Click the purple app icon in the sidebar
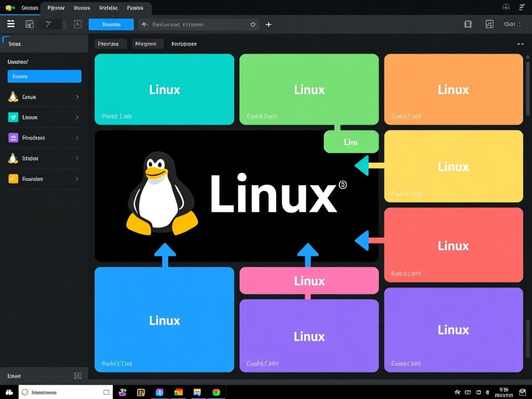This screenshot has height=399, width=532. click(x=13, y=138)
